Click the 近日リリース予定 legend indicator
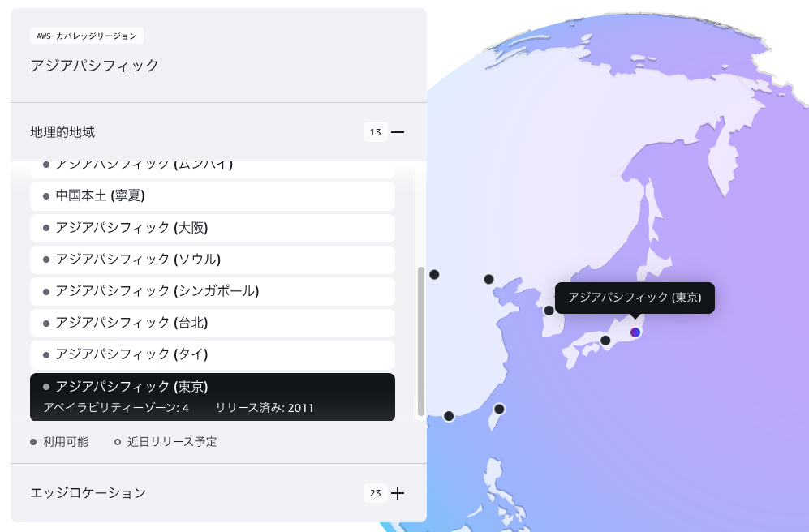This screenshot has width=809, height=532. tap(118, 442)
